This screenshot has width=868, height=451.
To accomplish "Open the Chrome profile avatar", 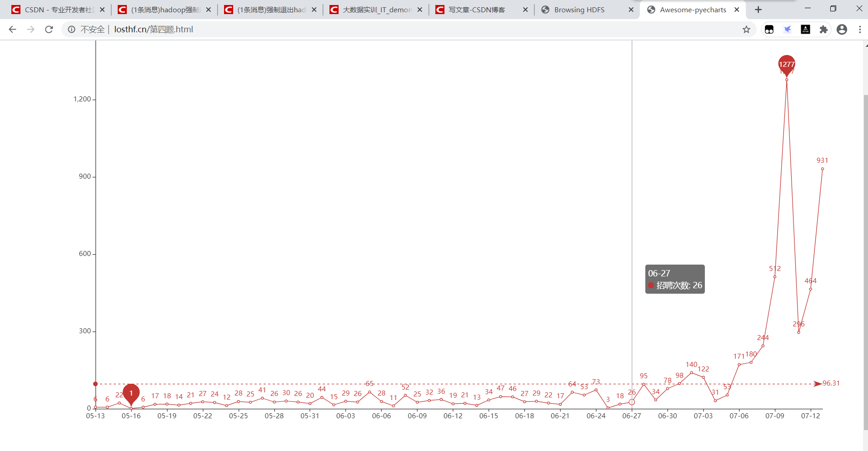I will [x=842, y=29].
